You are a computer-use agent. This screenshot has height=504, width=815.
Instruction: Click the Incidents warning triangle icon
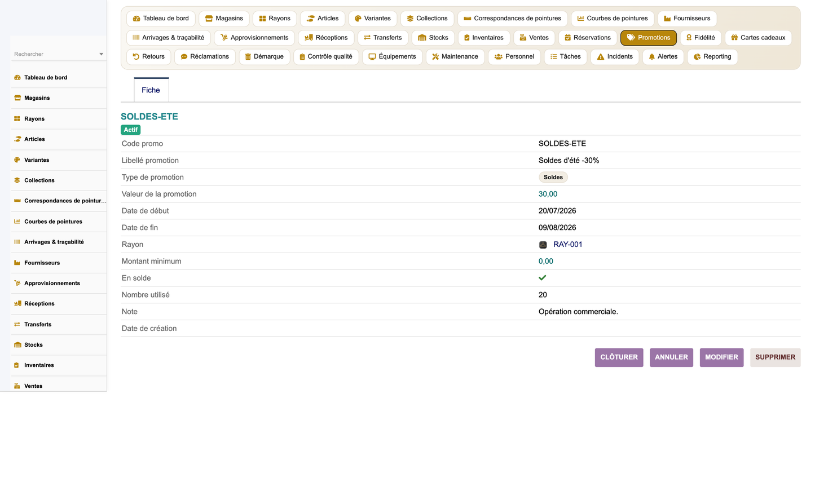[601, 57]
